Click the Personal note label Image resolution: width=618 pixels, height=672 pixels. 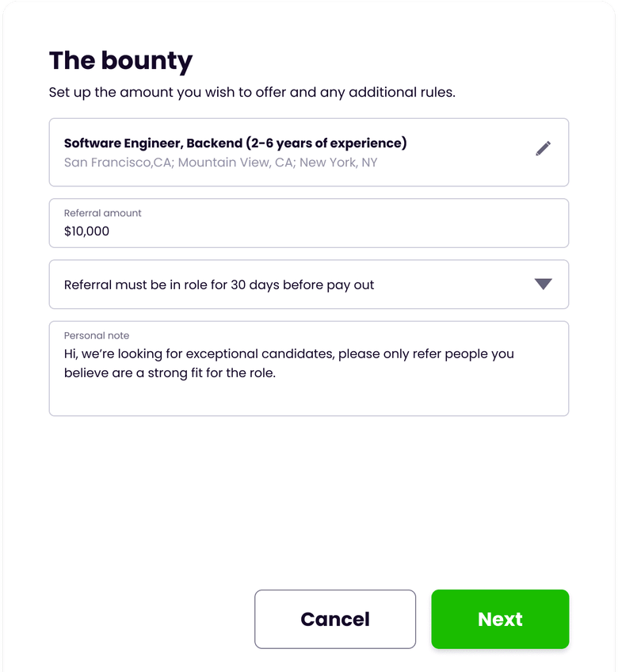(x=97, y=335)
